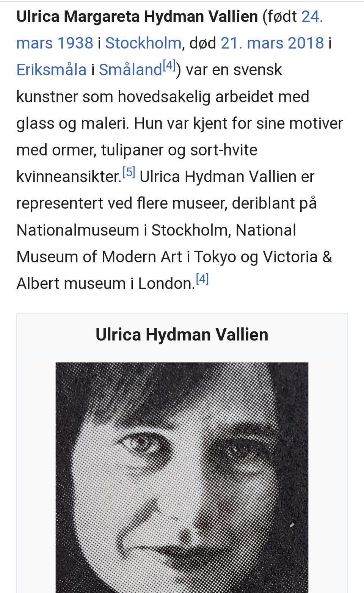Screen dimensions: 364x593
Task: Jump to footnote [5] after kvinneansikter
Action: click(129, 173)
